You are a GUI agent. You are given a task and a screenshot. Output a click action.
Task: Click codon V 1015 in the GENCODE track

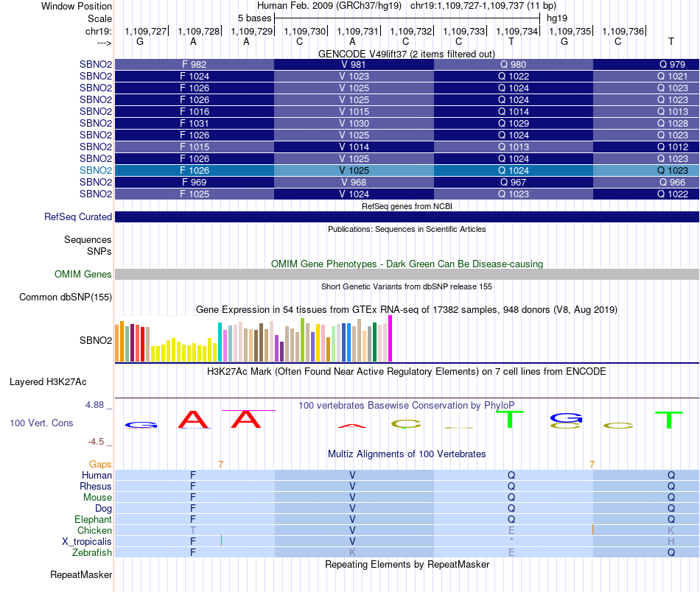pyautogui.click(x=354, y=111)
